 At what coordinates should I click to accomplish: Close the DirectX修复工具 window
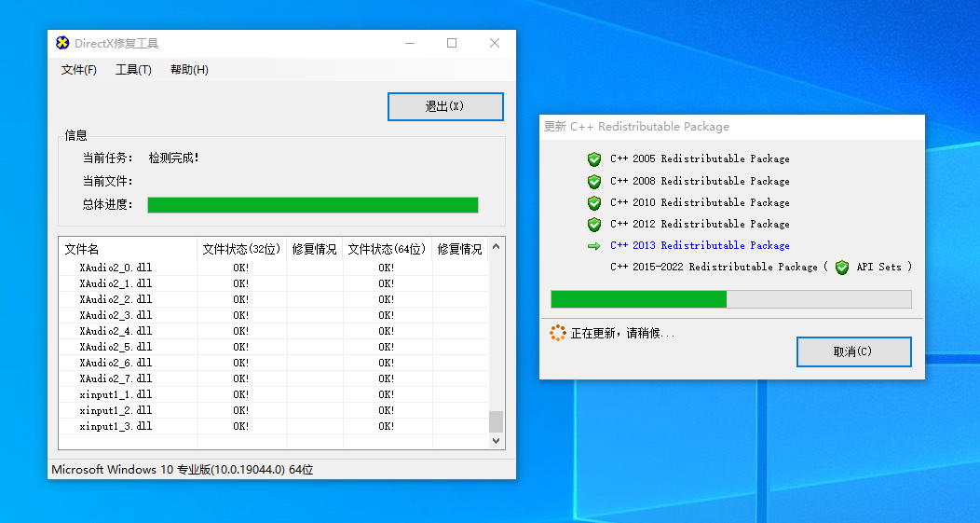point(495,43)
